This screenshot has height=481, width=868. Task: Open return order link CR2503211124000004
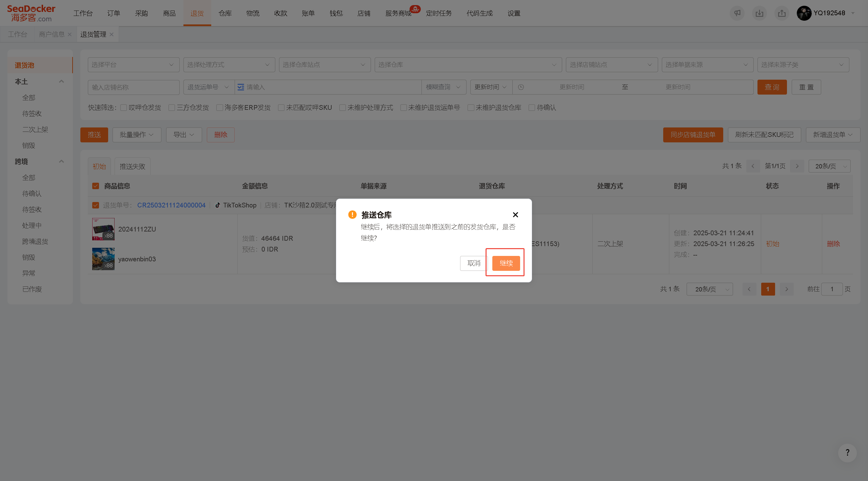171,205
